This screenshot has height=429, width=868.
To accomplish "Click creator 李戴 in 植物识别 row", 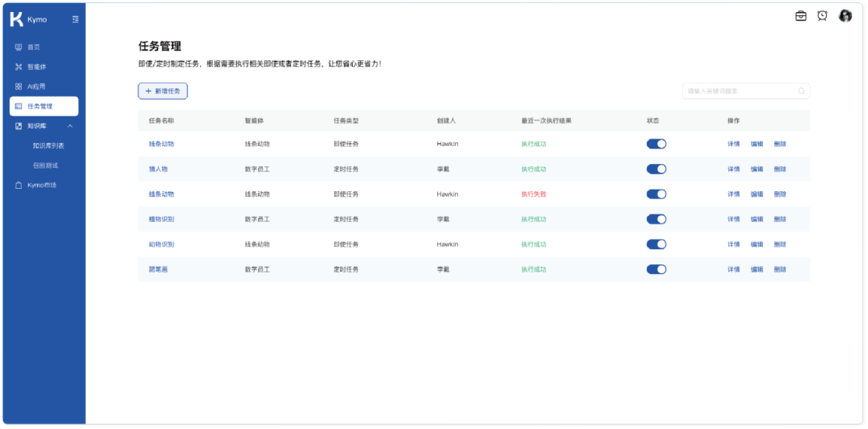I will [443, 219].
